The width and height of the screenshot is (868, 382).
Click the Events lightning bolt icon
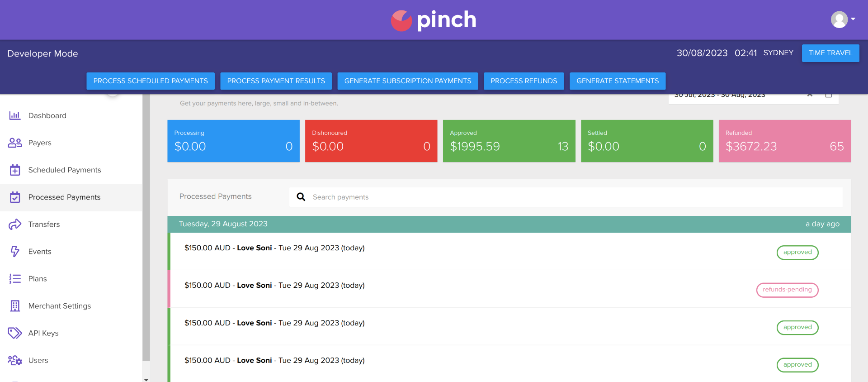coord(15,252)
